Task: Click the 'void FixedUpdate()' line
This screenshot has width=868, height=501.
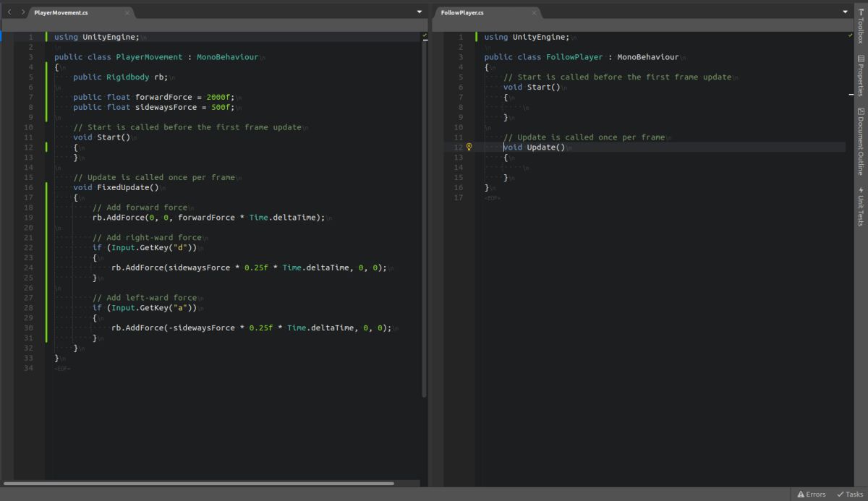Action: click(x=116, y=187)
